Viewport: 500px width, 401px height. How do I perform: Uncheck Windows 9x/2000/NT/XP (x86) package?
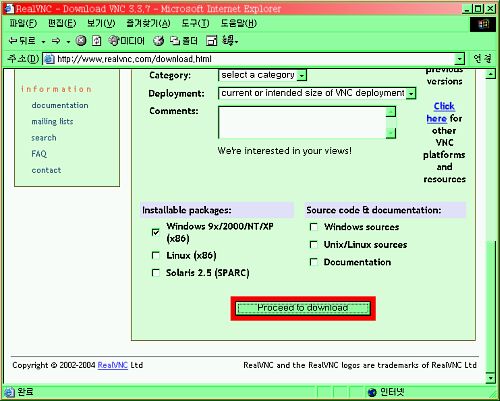click(x=155, y=232)
